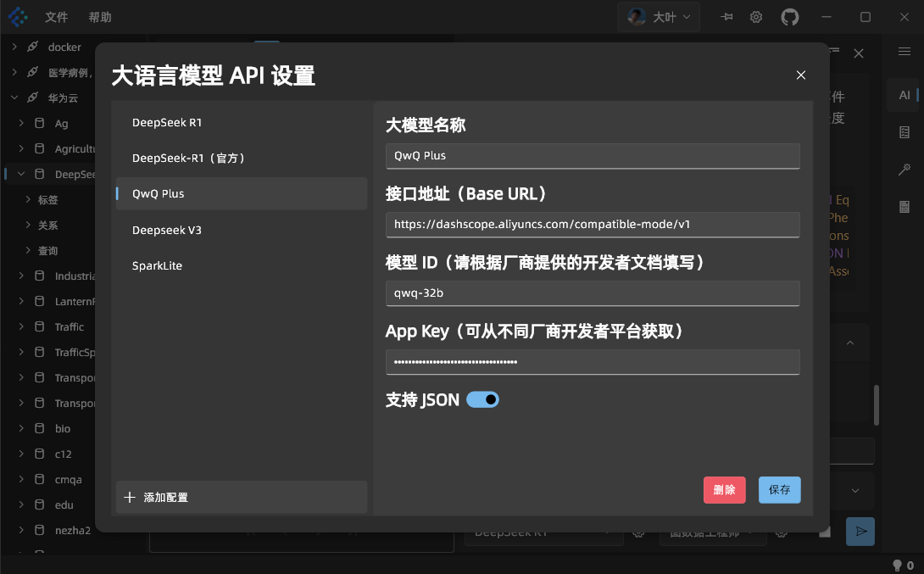Click the 保存 button
Screen dimensions: 924x574
(779, 489)
